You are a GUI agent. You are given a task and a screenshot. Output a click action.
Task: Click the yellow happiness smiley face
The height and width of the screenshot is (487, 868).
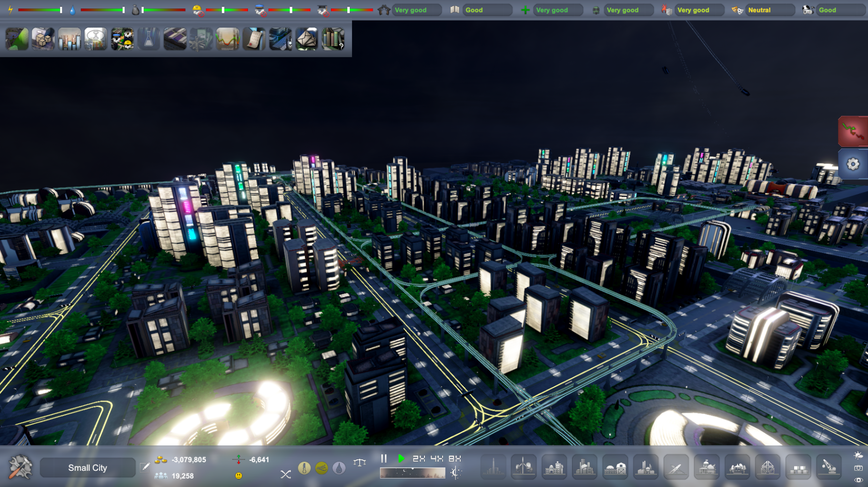pos(239,476)
